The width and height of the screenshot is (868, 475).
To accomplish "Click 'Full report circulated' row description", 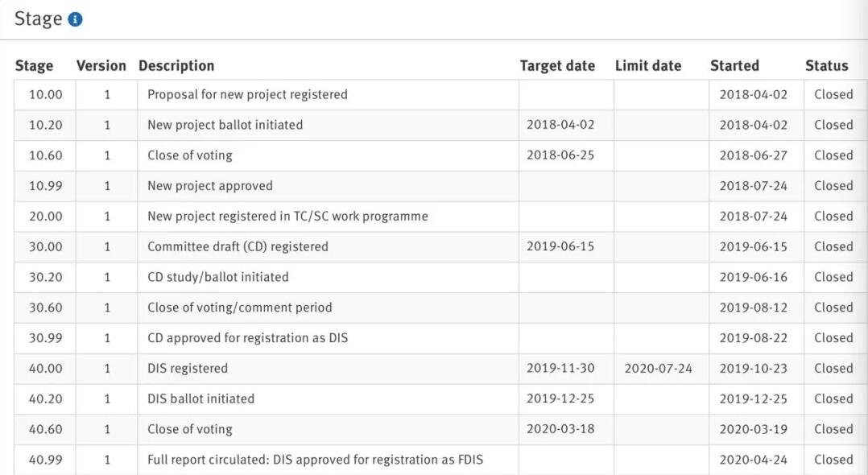I will [x=315, y=460].
